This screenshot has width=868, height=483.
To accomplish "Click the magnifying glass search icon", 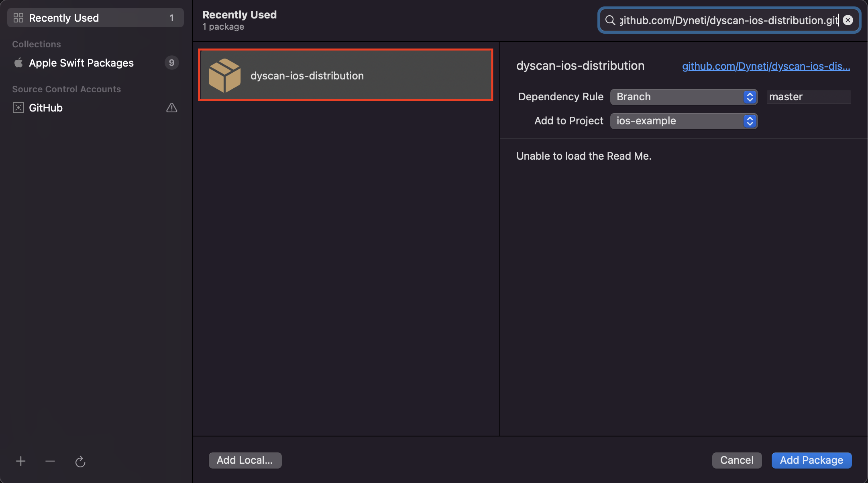I will 610,20.
